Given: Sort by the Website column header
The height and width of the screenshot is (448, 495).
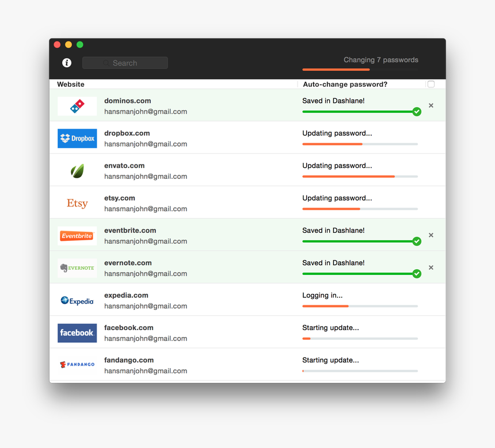Looking at the screenshot, I should (x=71, y=84).
